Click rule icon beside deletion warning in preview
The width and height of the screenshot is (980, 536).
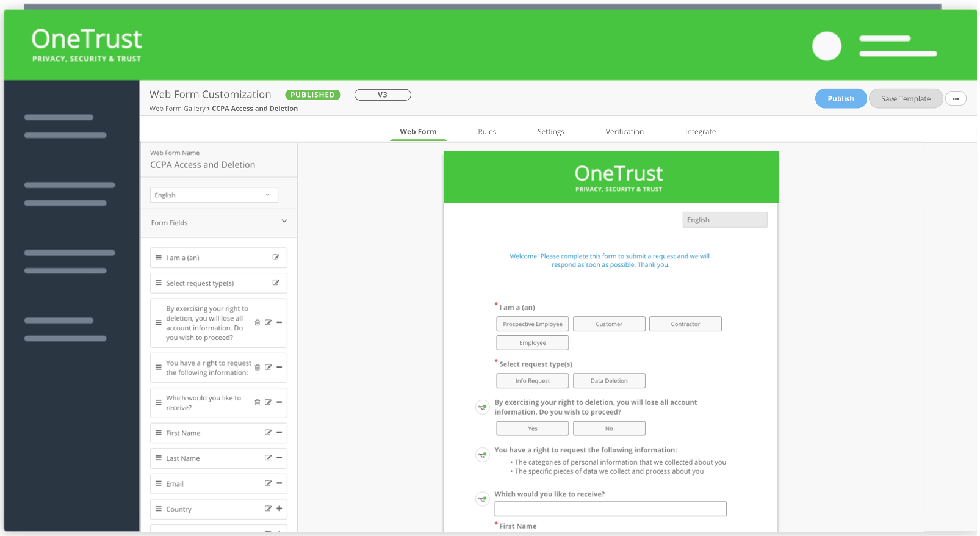click(483, 407)
